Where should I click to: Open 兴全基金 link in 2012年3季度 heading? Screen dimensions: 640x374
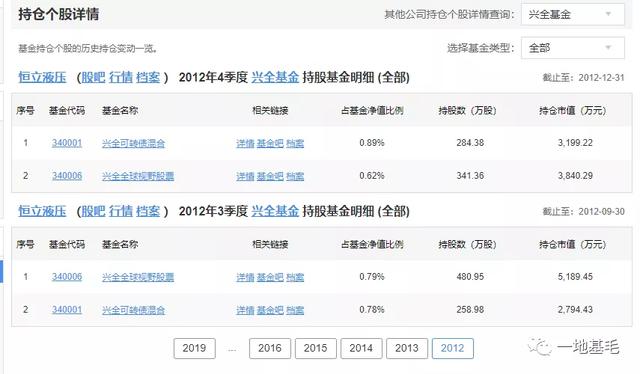(x=275, y=211)
